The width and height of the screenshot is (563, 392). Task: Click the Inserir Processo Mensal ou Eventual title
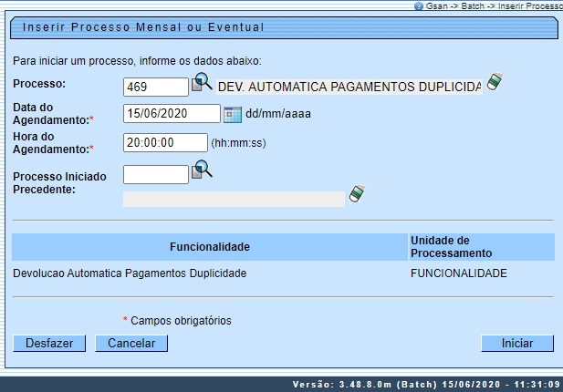pyautogui.click(x=143, y=27)
